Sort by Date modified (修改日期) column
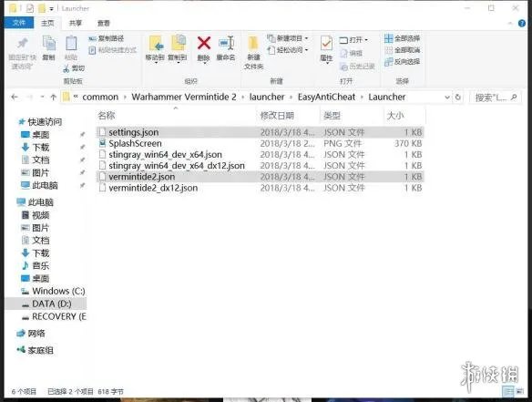The width and height of the screenshot is (532, 402). pyautogui.click(x=277, y=116)
